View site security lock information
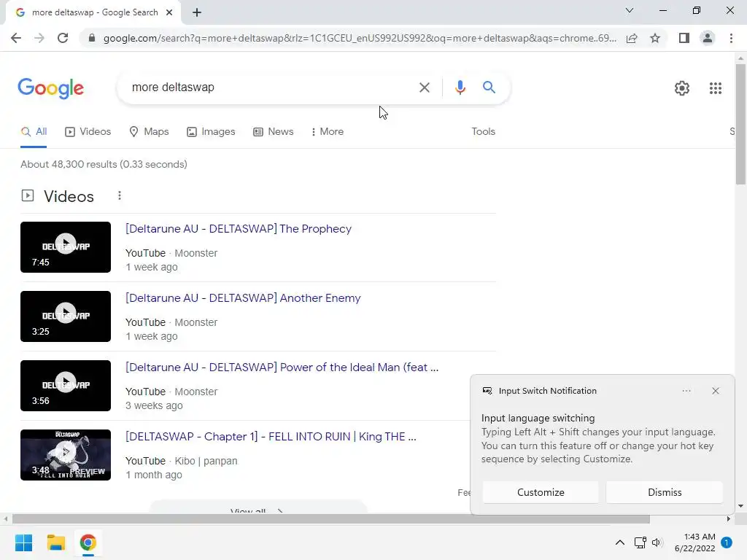The height and width of the screenshot is (560, 747). tap(91, 38)
